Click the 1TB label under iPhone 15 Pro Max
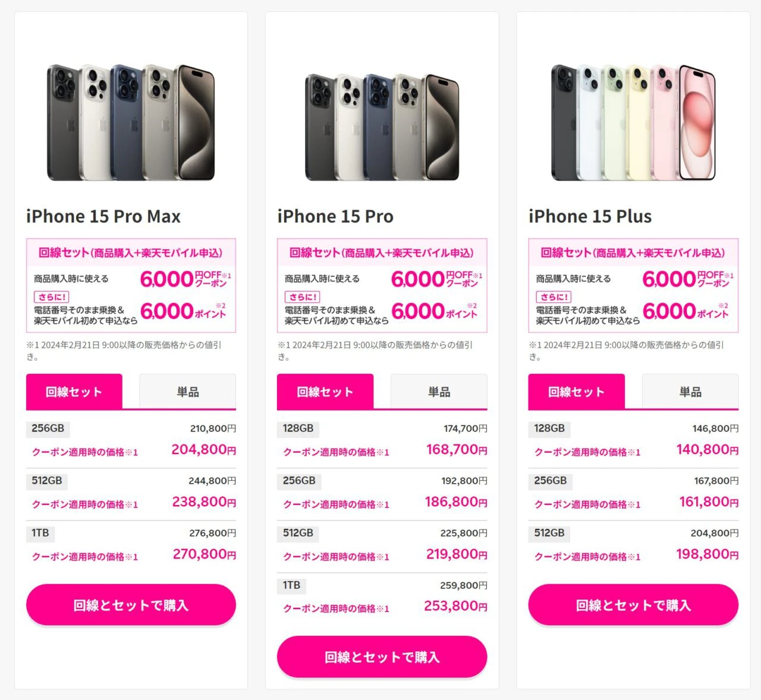 tap(40, 533)
